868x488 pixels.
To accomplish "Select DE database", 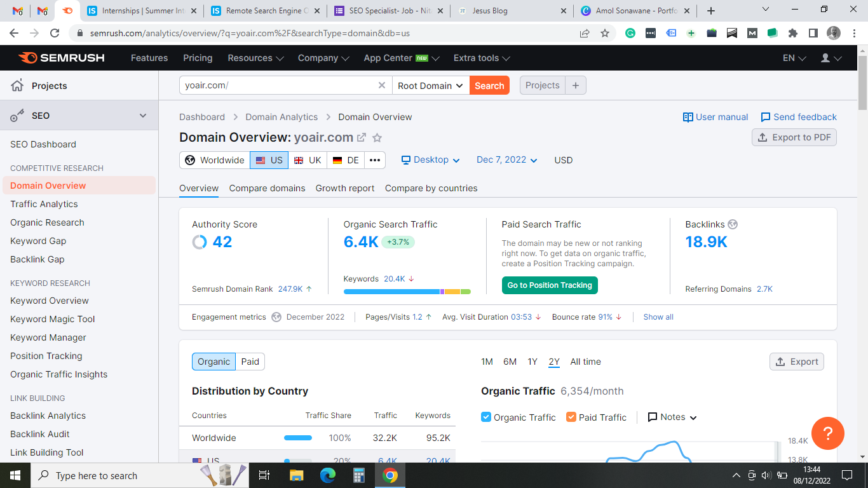I will (346, 160).
